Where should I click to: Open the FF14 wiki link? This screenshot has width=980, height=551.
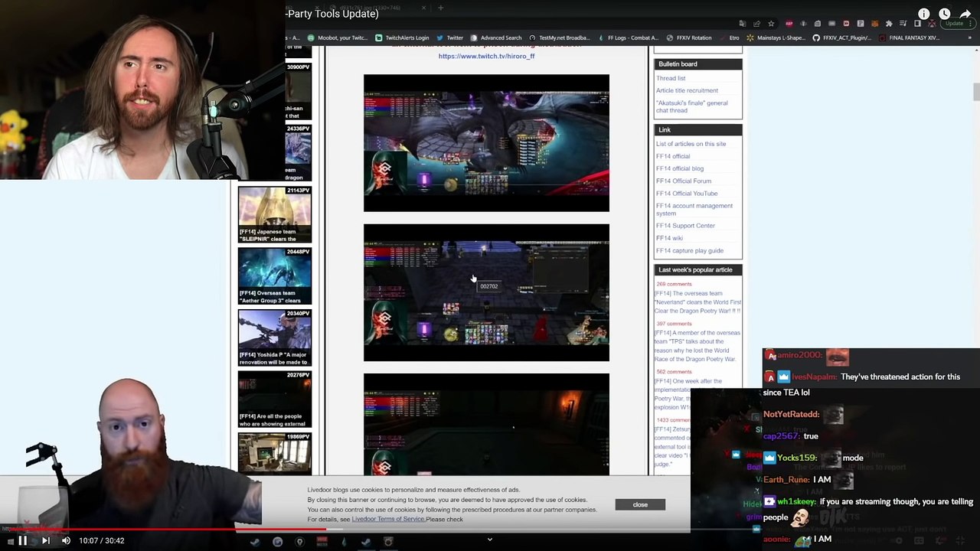click(x=669, y=238)
